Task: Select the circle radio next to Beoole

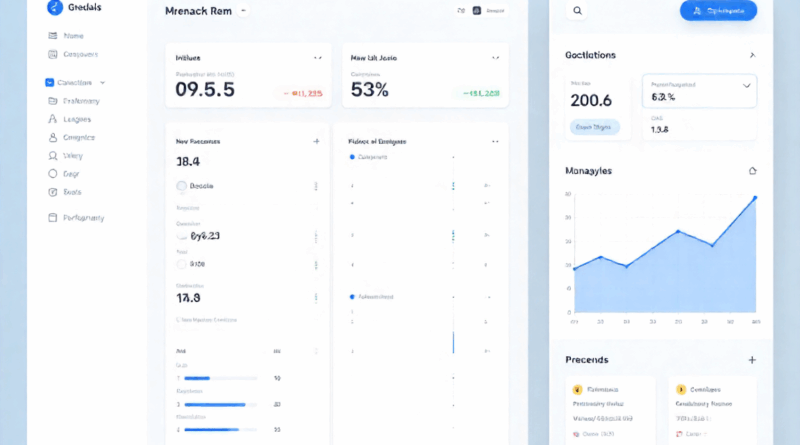Action: tap(182, 186)
